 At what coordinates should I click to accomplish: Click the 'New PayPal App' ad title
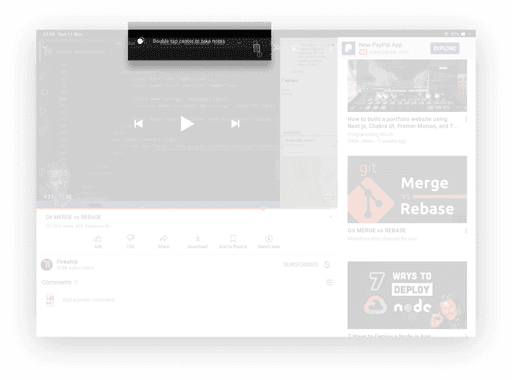380,45
